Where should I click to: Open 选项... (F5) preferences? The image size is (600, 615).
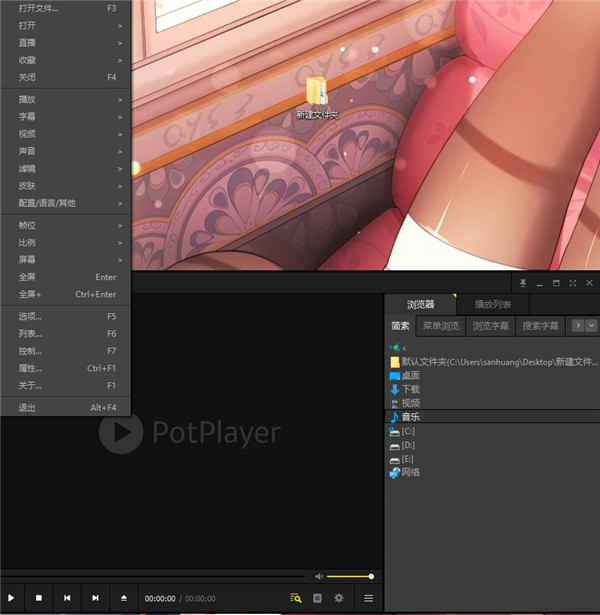click(66, 316)
